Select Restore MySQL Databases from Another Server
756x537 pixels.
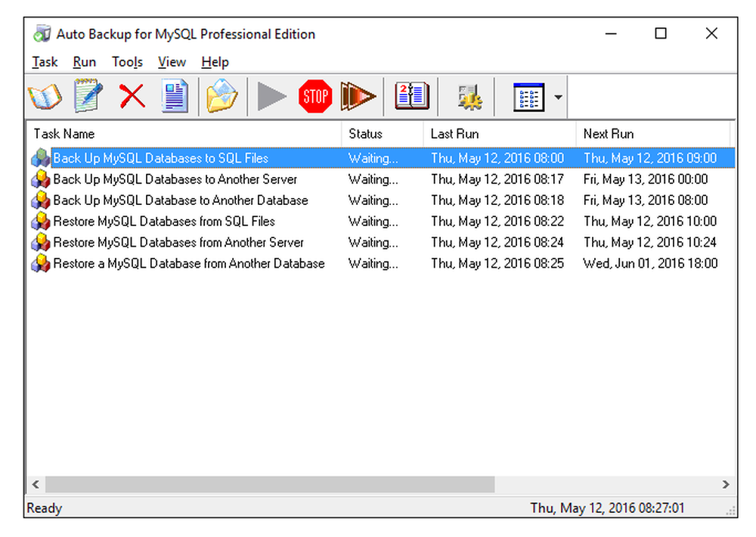click(x=178, y=242)
